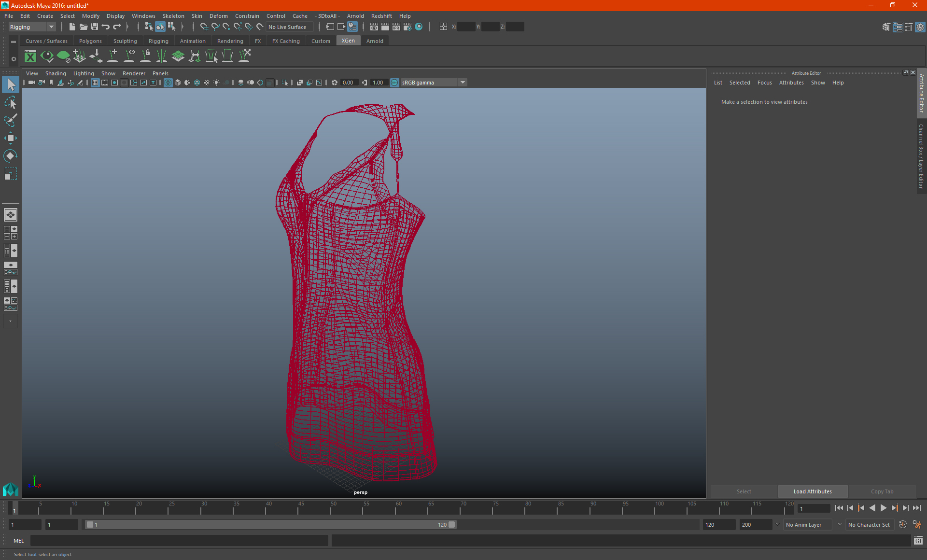The width and height of the screenshot is (927, 560).
Task: Expand the sRGB gamma view transform dropdown
Action: [463, 83]
